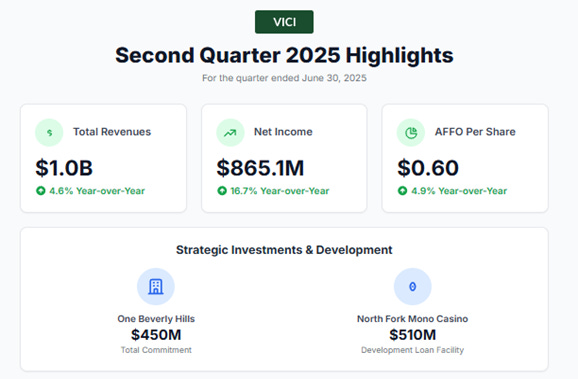Image resolution: width=578 pixels, height=379 pixels.
Task: Click the green up-arrow next to 16.7% Year-over-Year
Action: click(x=222, y=191)
